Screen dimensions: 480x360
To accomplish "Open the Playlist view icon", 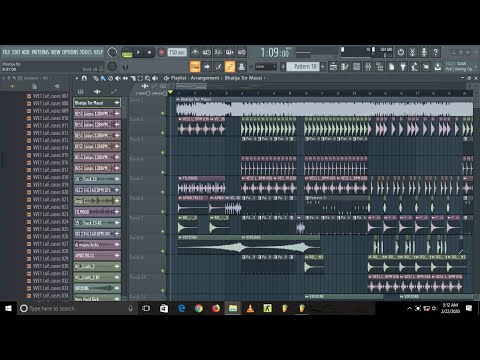I will tap(333, 67).
